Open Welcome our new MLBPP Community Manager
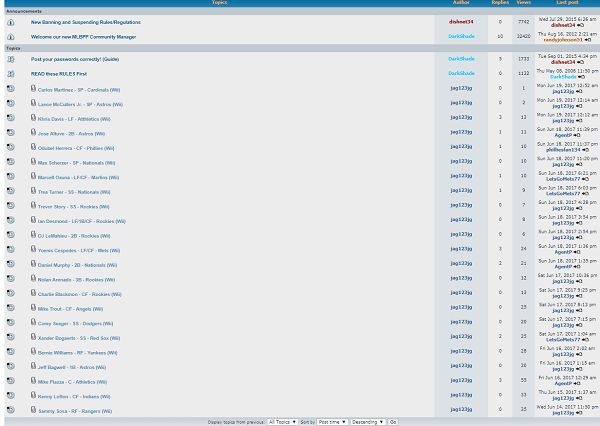 [83, 37]
